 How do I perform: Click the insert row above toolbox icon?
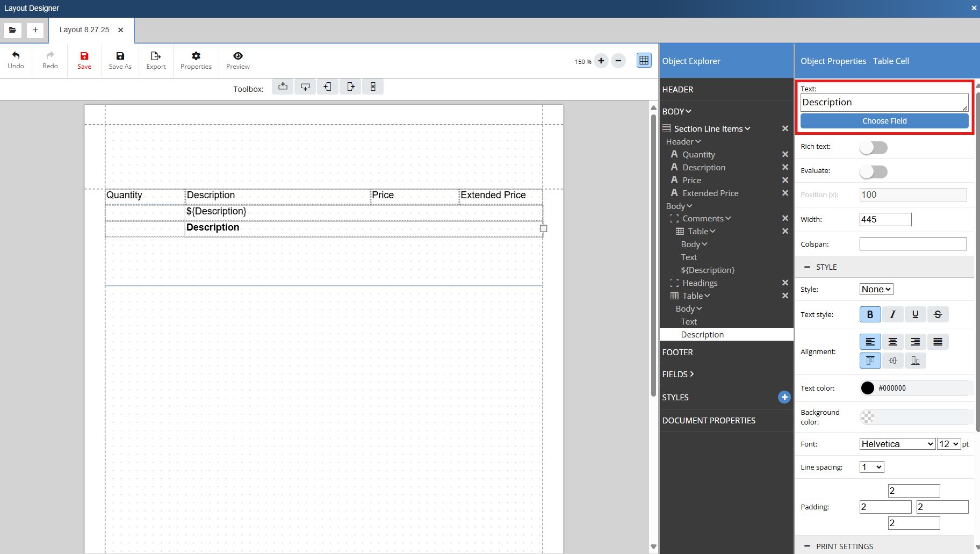tap(283, 87)
